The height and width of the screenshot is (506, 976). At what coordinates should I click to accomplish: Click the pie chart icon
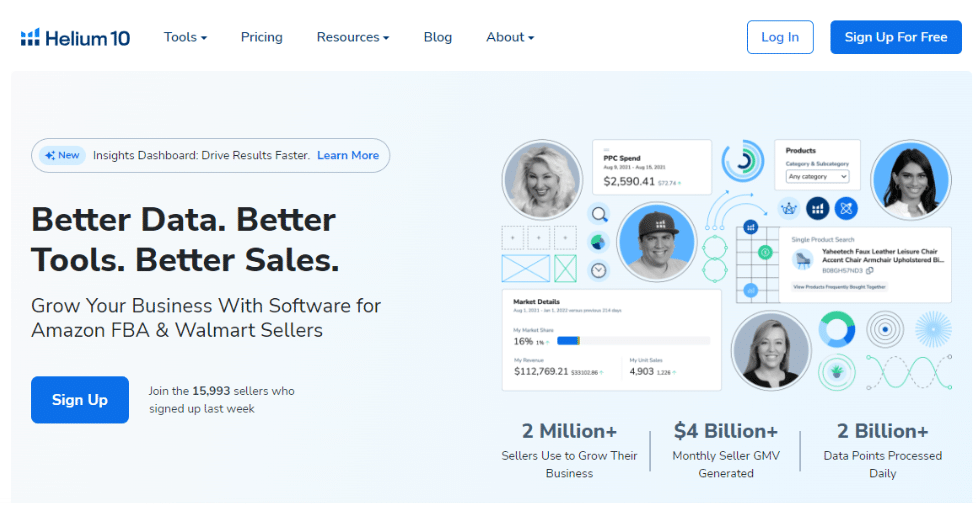[x=598, y=241]
